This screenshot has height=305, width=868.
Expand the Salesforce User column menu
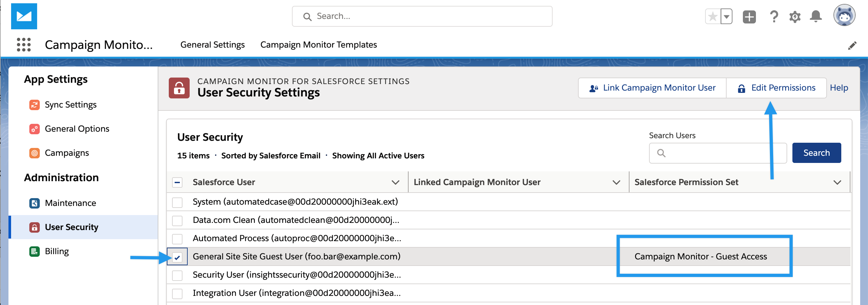click(395, 183)
